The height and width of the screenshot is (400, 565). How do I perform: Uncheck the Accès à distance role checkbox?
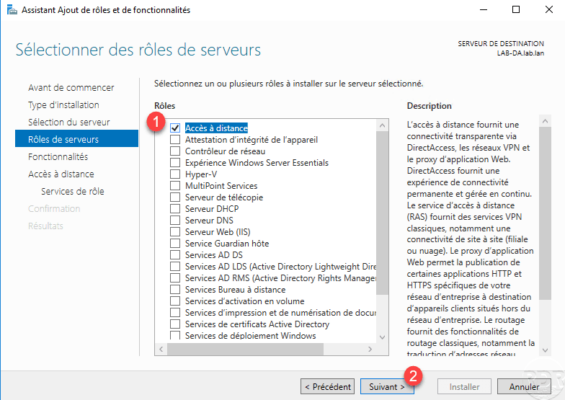(175, 128)
